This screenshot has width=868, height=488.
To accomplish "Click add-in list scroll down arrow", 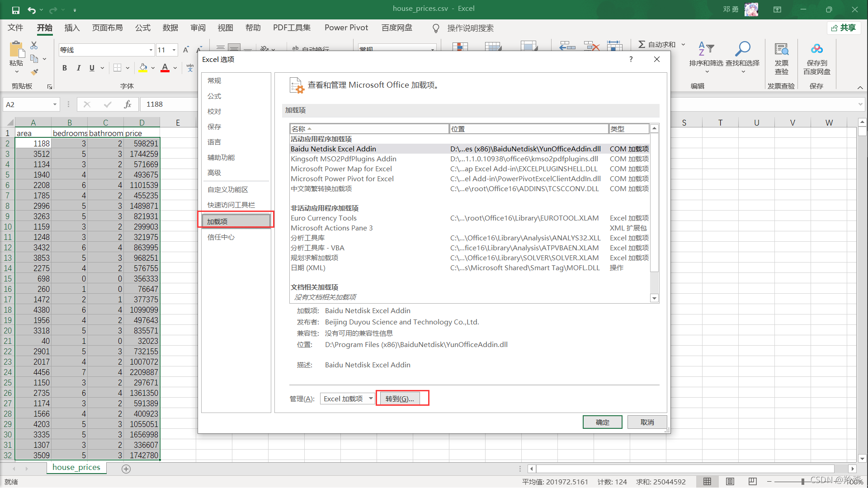I will point(654,298).
